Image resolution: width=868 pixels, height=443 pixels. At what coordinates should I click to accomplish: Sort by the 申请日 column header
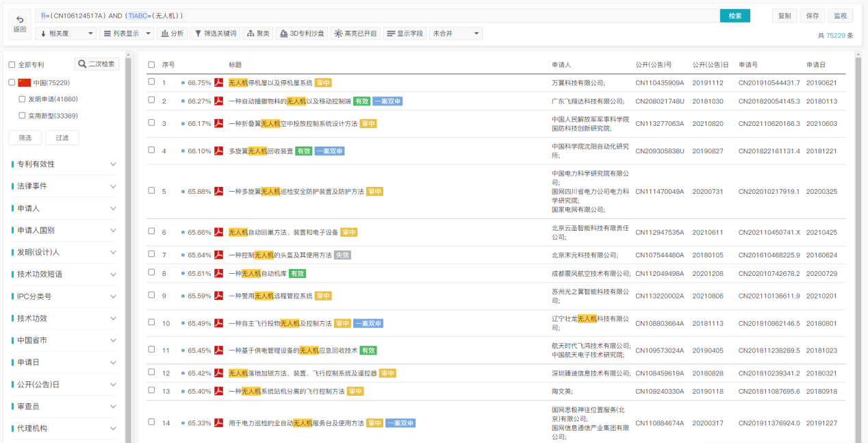click(816, 64)
